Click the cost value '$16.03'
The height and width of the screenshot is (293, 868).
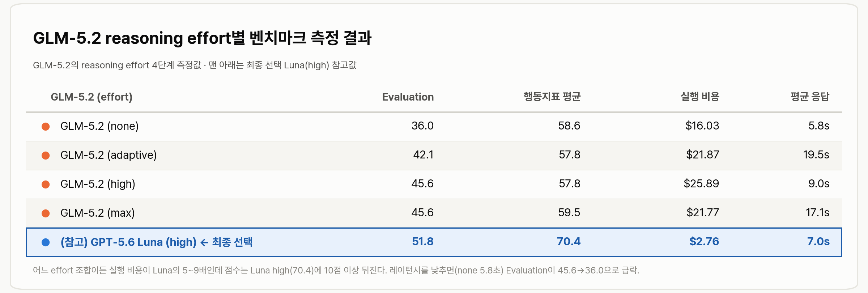[702, 126]
